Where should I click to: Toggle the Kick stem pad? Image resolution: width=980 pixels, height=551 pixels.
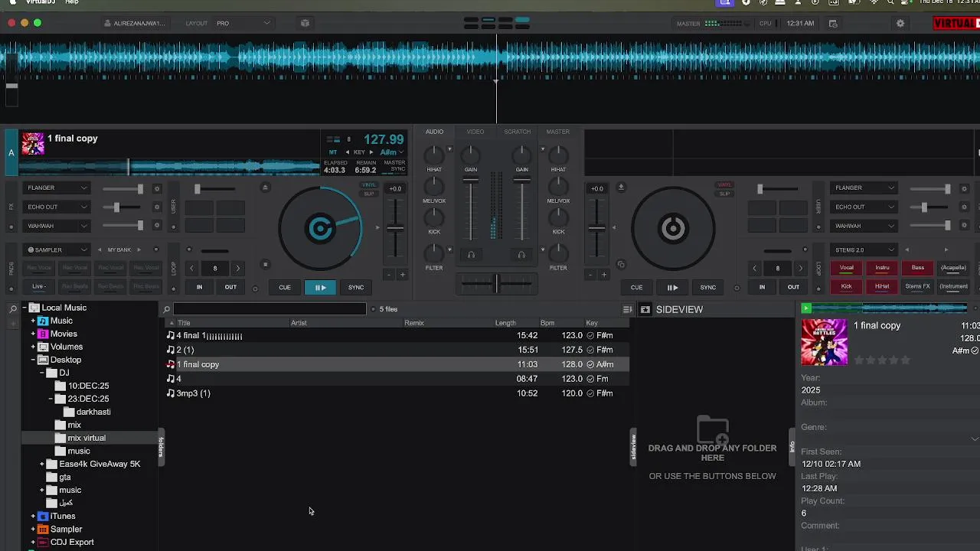(847, 286)
